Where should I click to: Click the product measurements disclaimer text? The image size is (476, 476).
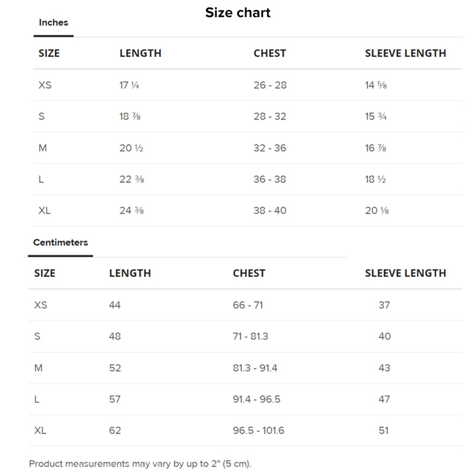click(140, 464)
